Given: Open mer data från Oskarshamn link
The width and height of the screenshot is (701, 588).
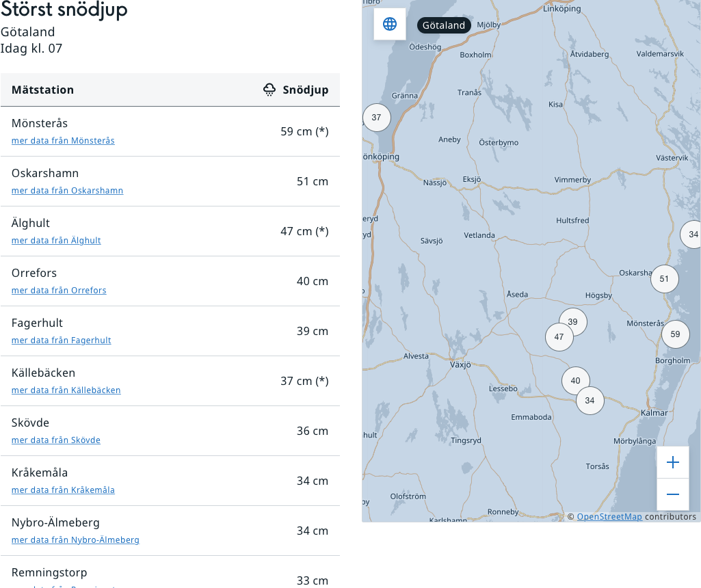Looking at the screenshot, I should tap(67, 191).
